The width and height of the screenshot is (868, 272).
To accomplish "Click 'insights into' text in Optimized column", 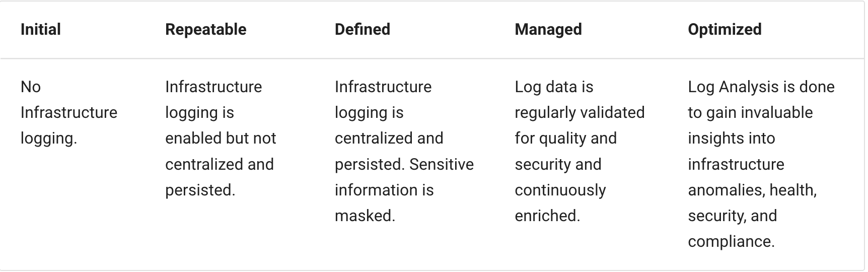I will pos(731,138).
